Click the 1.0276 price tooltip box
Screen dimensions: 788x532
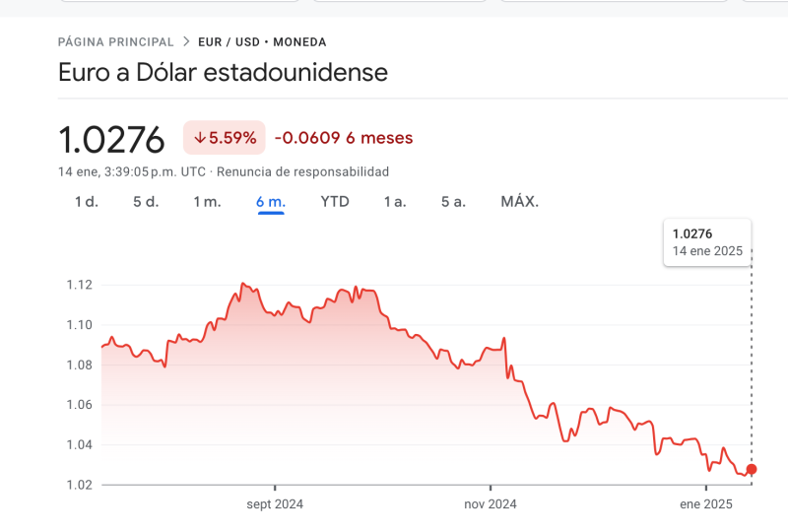pyautogui.click(x=707, y=241)
